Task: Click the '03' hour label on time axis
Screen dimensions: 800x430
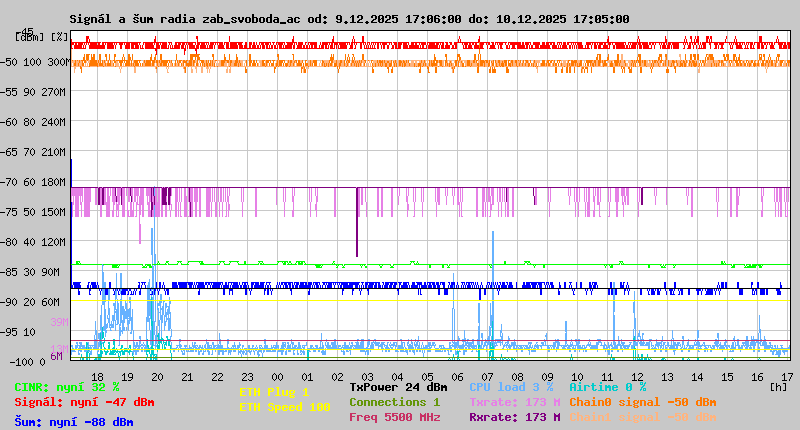Action: (x=367, y=377)
